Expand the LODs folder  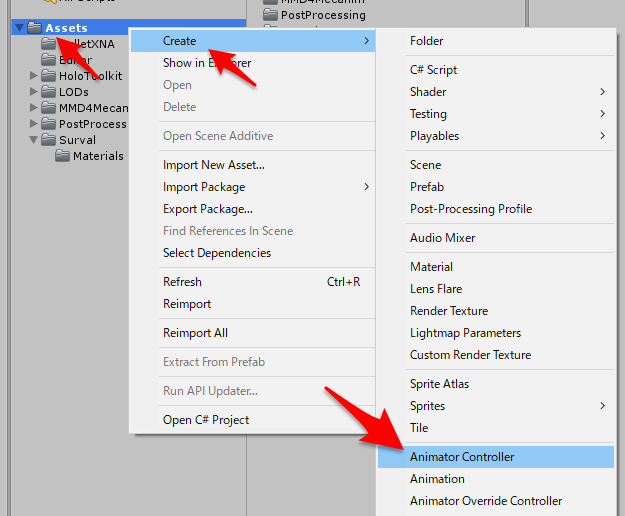tap(33, 92)
